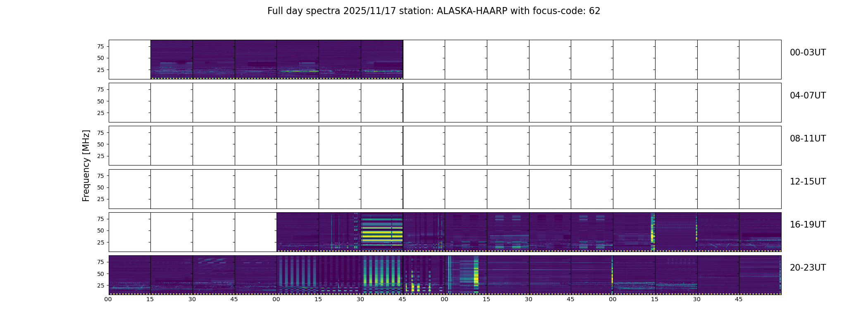Click the 21:00–21:15 striped spectrogram in 20-23UT row

[298, 275]
